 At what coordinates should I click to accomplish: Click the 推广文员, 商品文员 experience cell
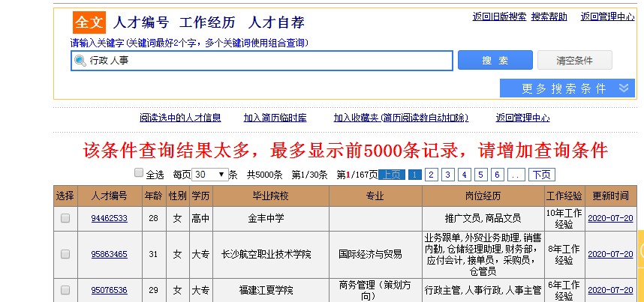click(483, 218)
